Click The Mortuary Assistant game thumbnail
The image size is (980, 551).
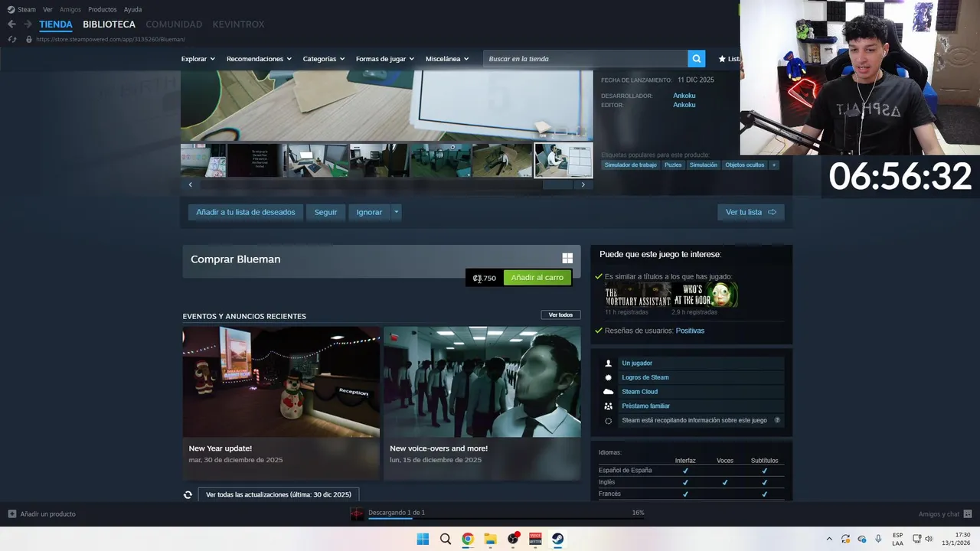pos(638,295)
